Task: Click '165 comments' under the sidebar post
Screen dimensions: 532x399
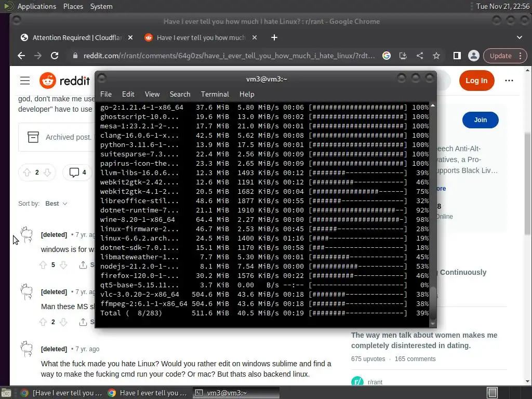Action: point(415,359)
